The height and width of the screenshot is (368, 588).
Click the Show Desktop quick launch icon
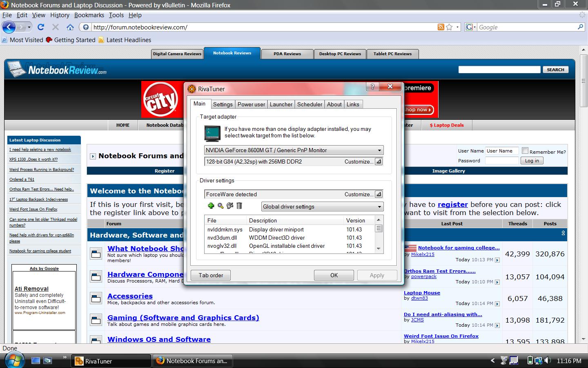(36, 361)
